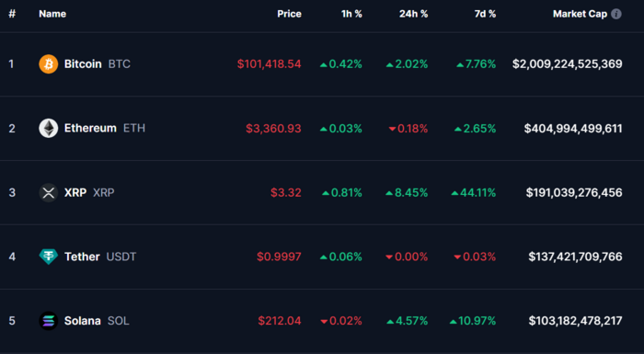Open the Market Cap info icon
The image size is (644, 354).
[x=616, y=14]
